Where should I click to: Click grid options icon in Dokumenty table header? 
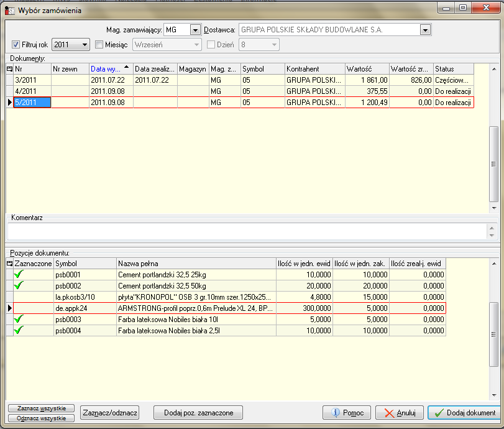point(10,69)
